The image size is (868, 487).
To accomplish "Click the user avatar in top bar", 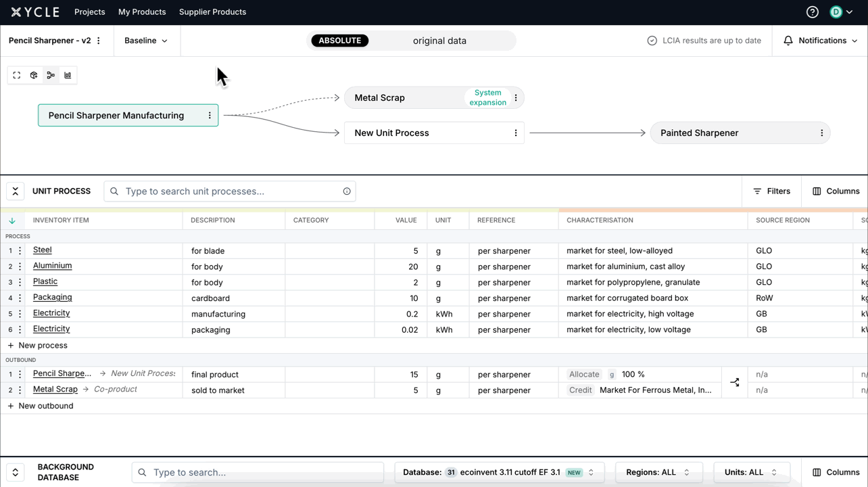I will coord(836,12).
